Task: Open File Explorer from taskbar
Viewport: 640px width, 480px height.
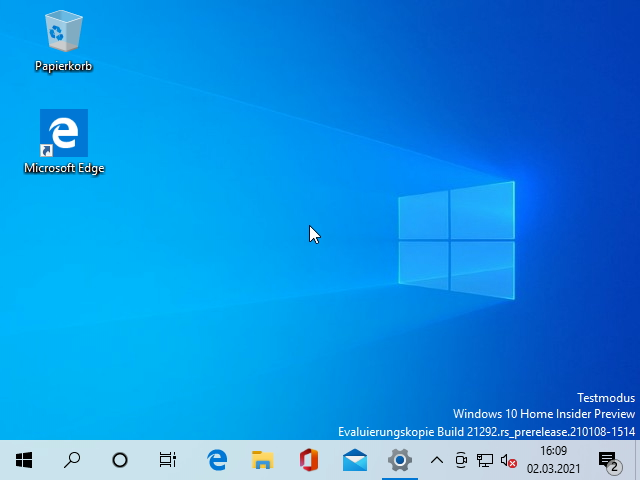Action: [262, 460]
